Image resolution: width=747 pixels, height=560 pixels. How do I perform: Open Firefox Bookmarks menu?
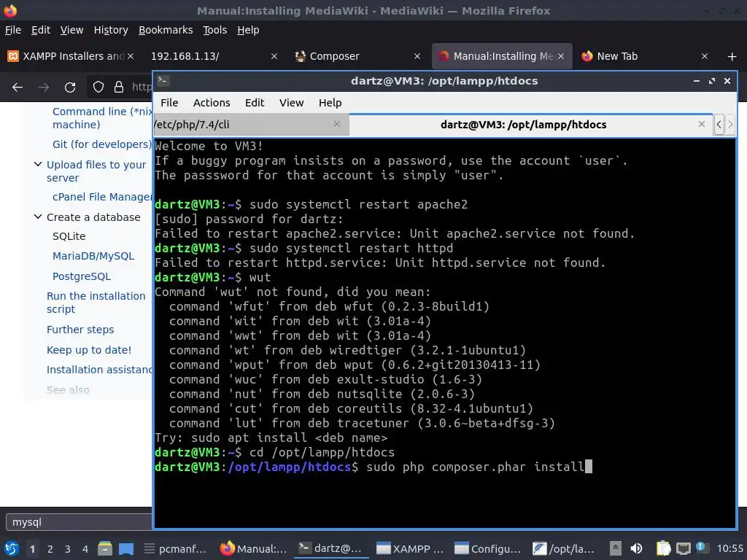[x=166, y=30]
